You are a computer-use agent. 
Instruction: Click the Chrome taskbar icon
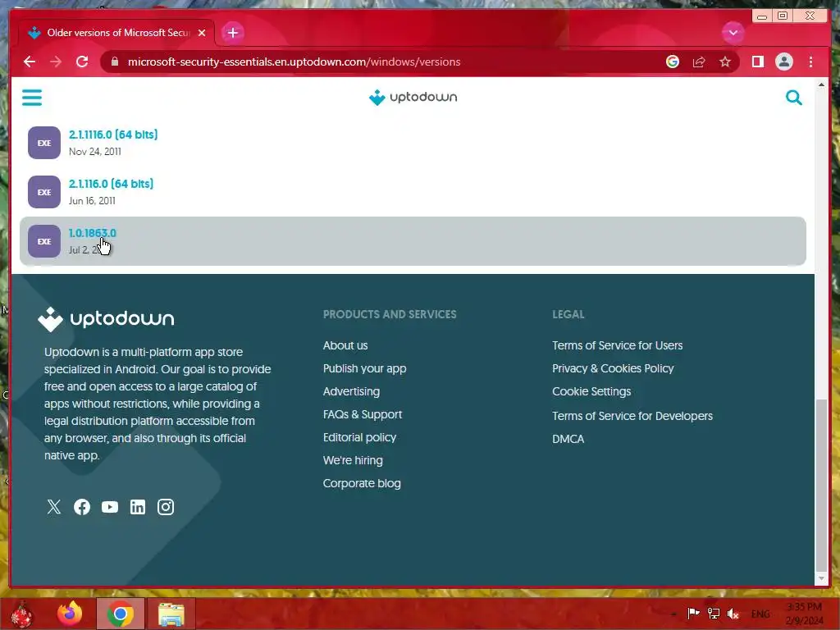120,614
